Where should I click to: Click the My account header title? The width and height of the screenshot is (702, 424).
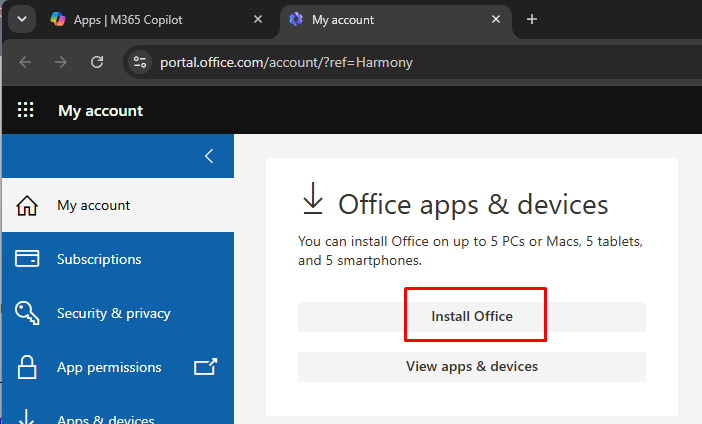point(101,111)
